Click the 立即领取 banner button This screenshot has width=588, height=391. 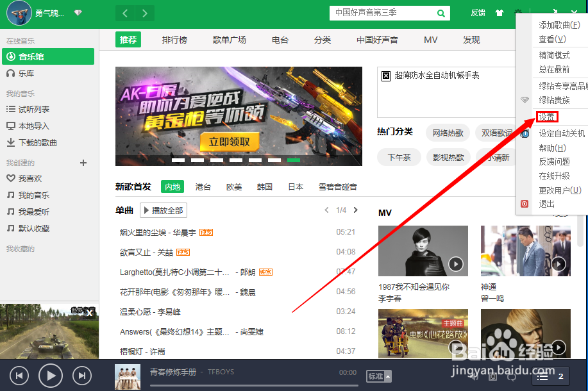(x=229, y=142)
